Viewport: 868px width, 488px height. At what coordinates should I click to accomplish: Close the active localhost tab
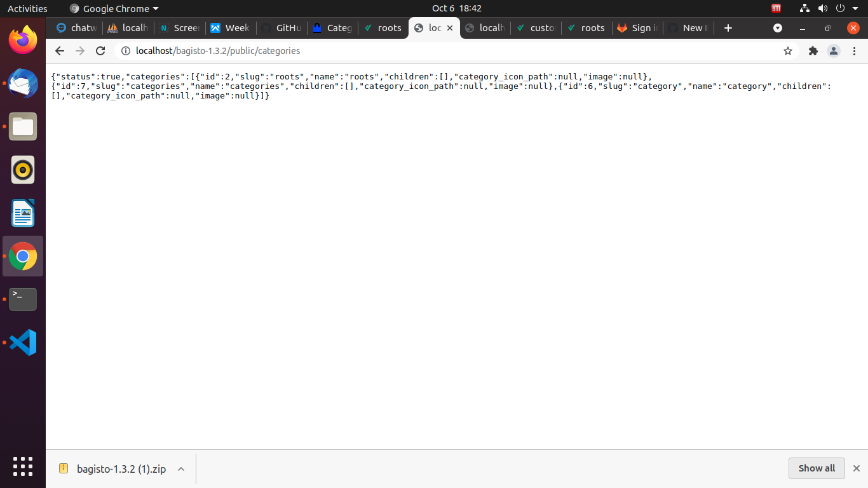(450, 28)
